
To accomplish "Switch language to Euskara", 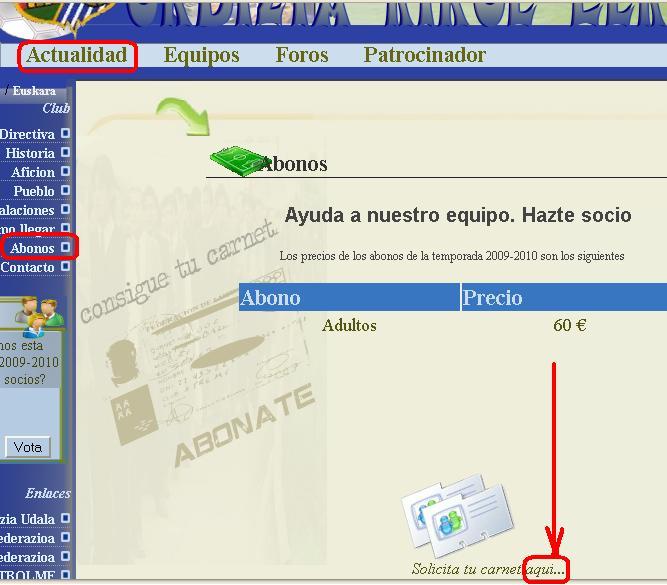I will click(33, 91).
